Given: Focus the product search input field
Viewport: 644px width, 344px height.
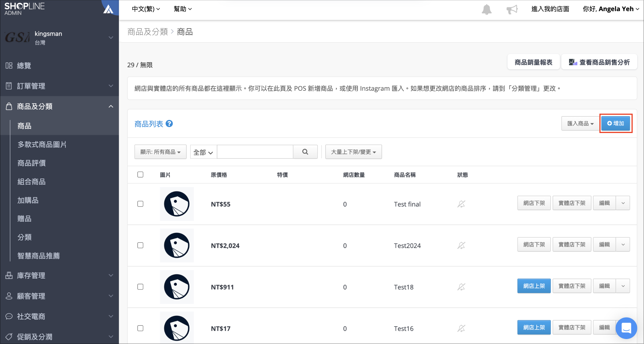Looking at the screenshot, I should click(255, 152).
